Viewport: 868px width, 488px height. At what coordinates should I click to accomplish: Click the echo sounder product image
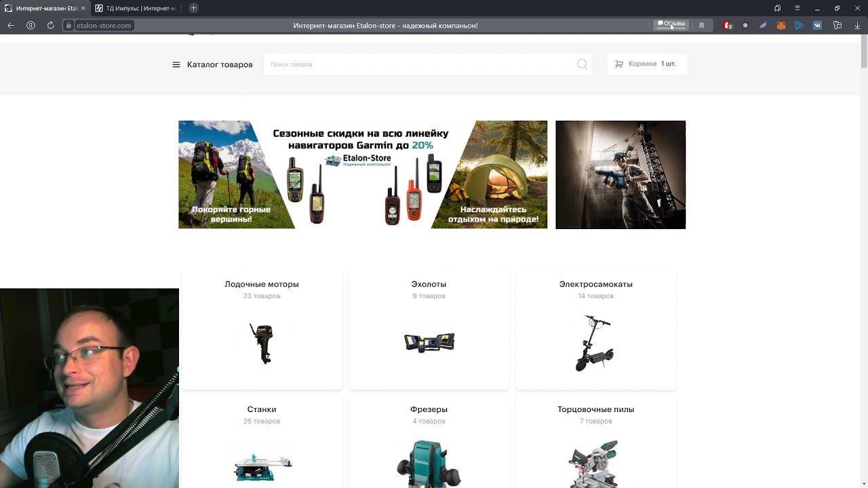[x=429, y=342]
